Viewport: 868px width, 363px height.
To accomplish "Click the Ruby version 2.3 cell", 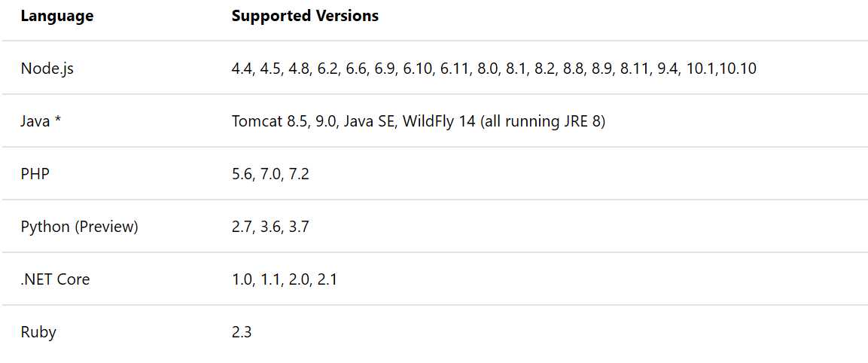I will pyautogui.click(x=242, y=333).
